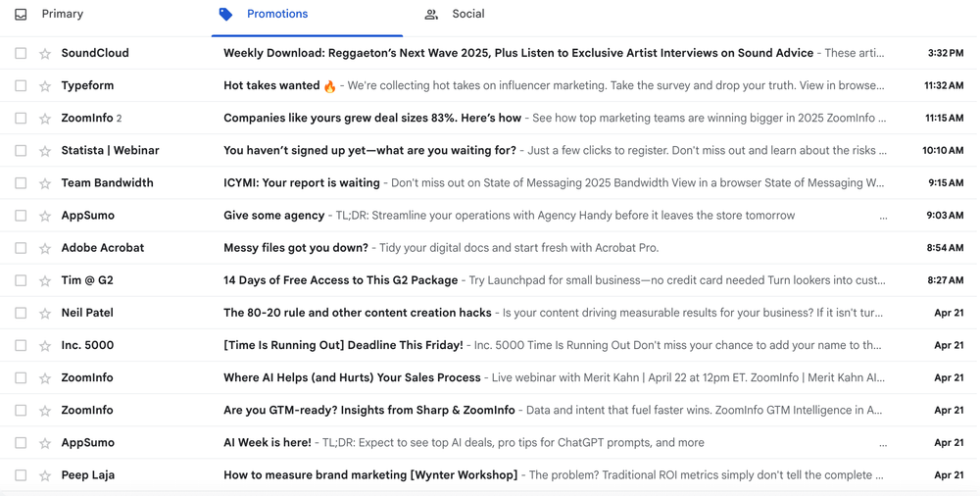Viewport: 980px width, 496px height.
Task: Click the Promotions tag icon
Action: (x=225, y=14)
